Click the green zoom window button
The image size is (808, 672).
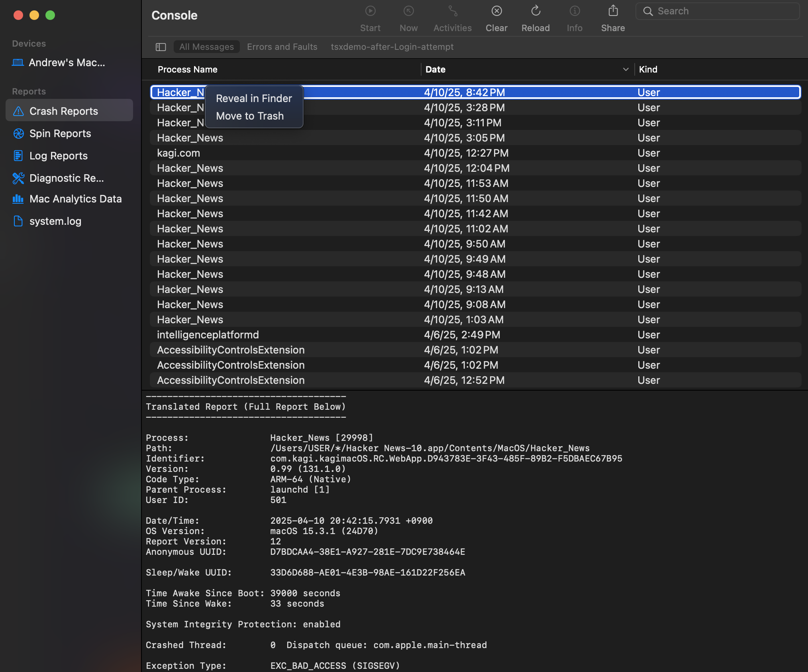click(x=50, y=15)
